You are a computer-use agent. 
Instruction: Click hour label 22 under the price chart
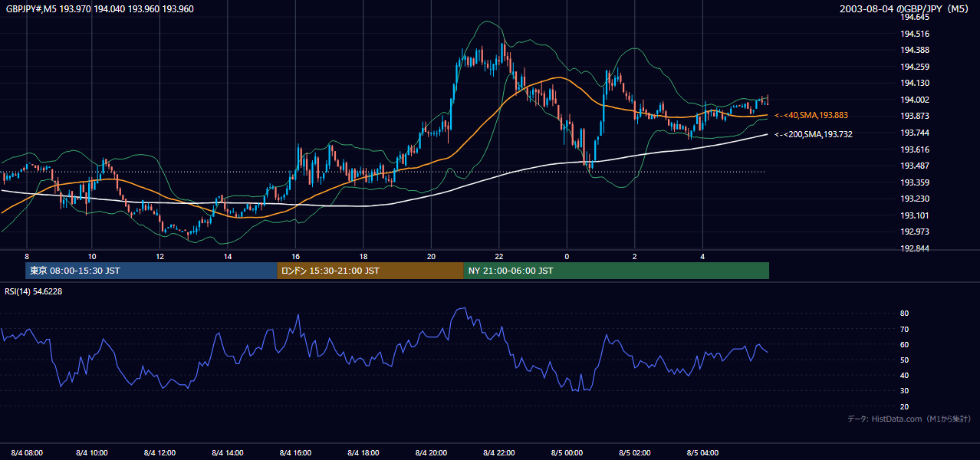click(499, 255)
